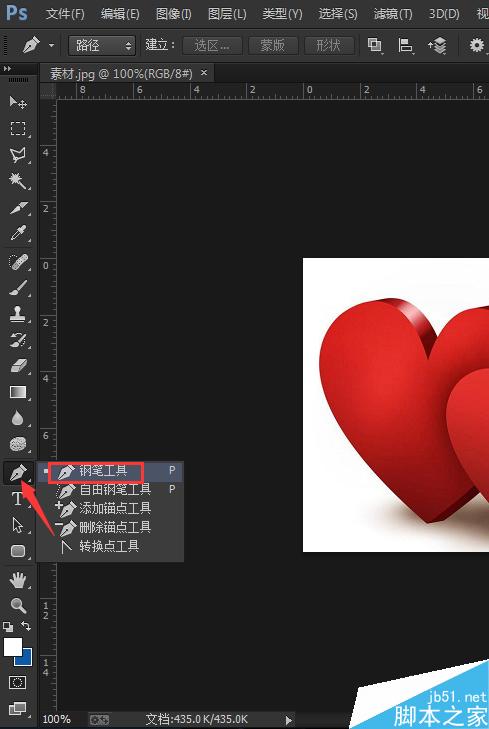The width and height of the screenshot is (489, 729).
Task: Open pen options gear menu
Action: tap(476, 45)
